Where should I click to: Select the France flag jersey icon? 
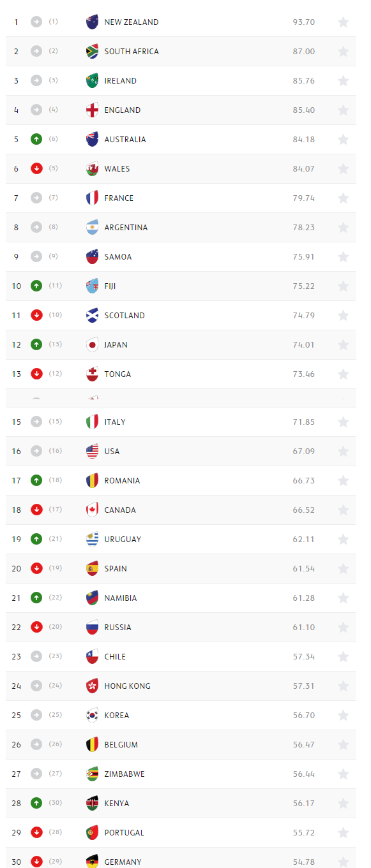click(x=93, y=198)
